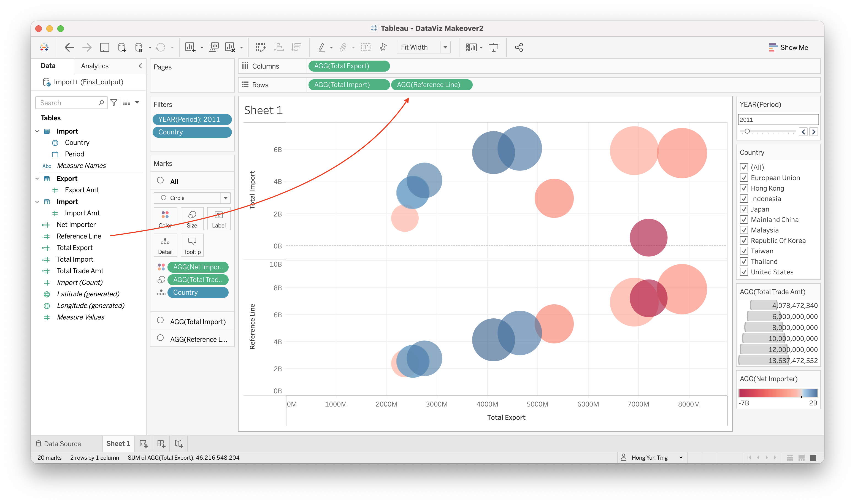Click the Share workbook icon
The height and width of the screenshot is (504, 855).
tap(519, 48)
